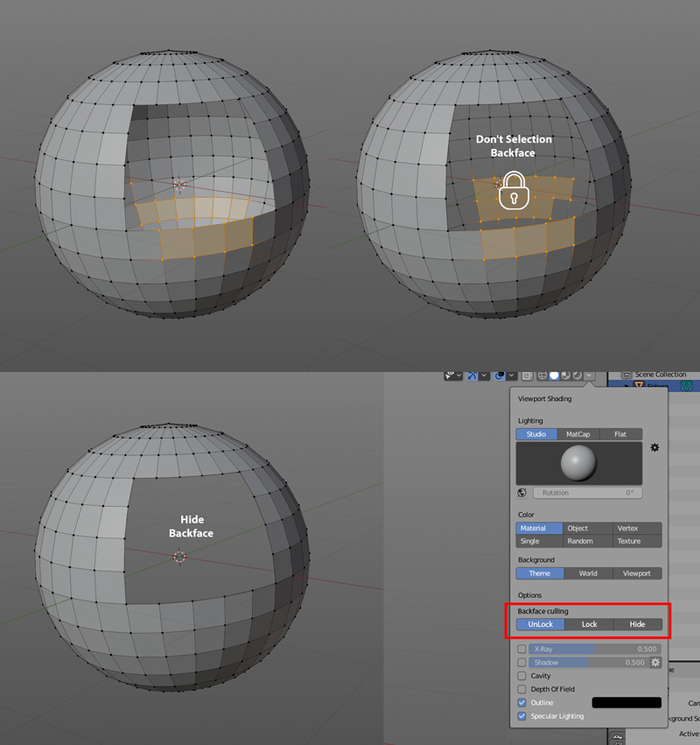Open studio light preferences gear

654,447
